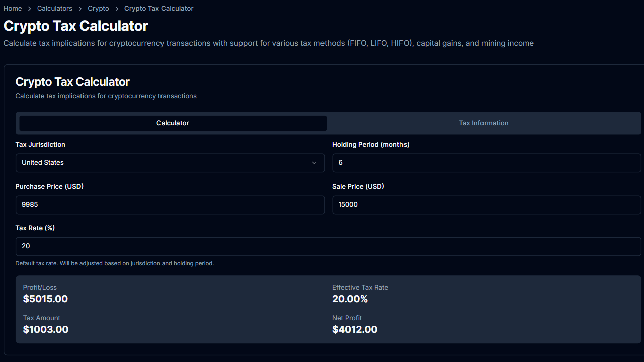Click the calculator card subtitle text
644x362 pixels.
coord(106,96)
